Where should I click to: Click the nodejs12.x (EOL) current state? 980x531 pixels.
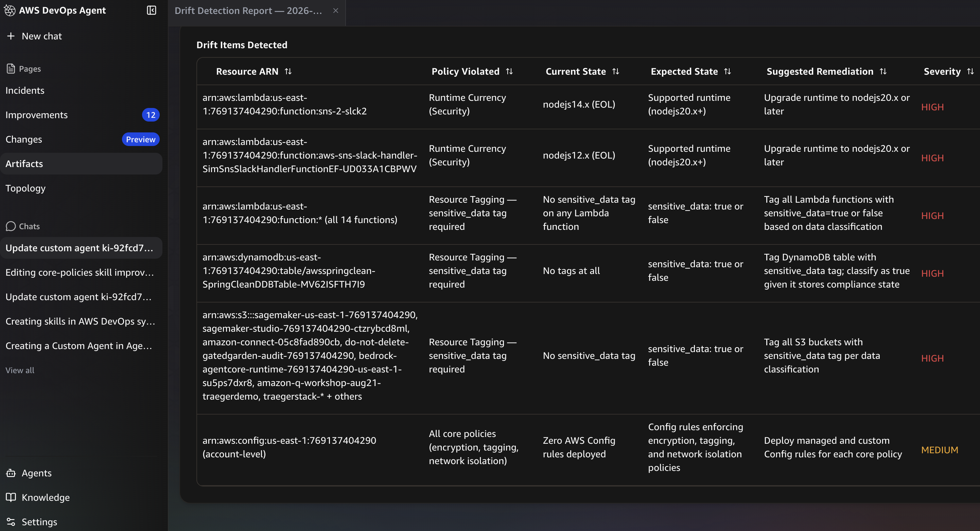pos(579,155)
